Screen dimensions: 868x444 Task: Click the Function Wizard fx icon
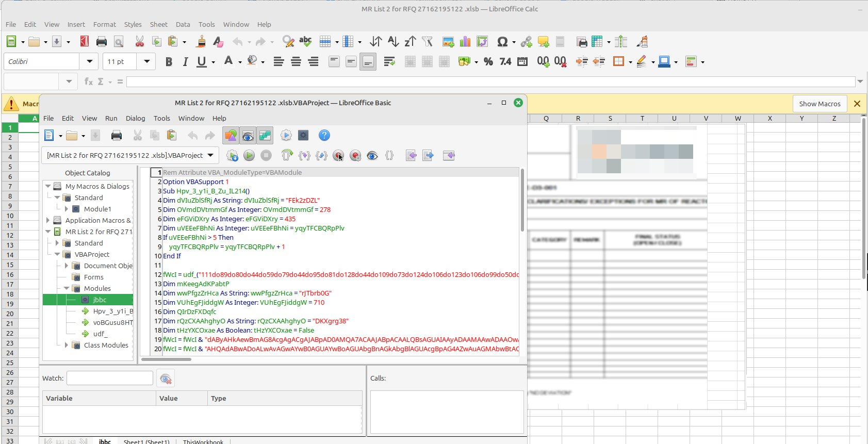point(89,81)
